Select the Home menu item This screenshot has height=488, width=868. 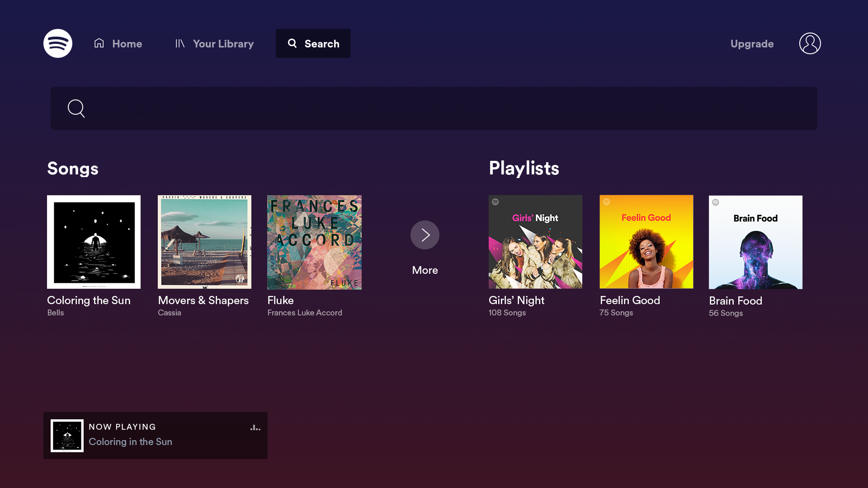tap(127, 43)
